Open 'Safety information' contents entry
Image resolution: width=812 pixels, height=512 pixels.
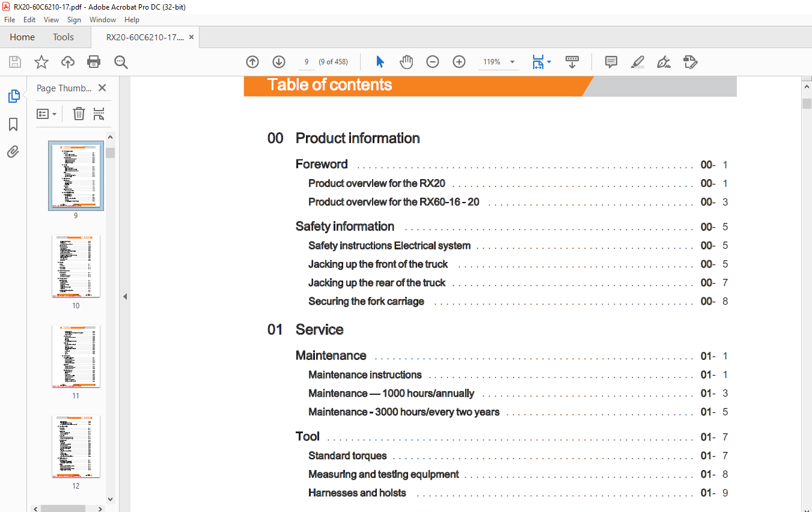(x=345, y=227)
